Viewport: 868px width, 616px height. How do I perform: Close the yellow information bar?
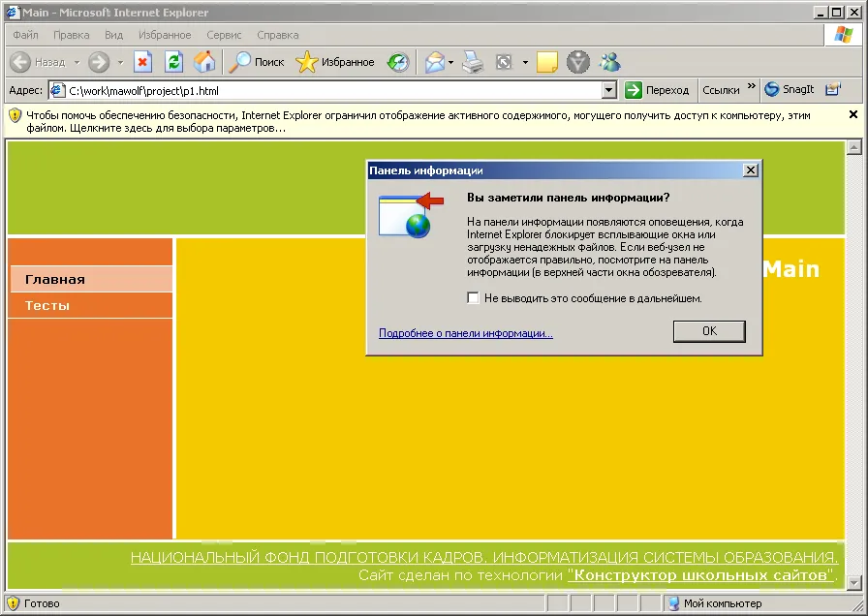(853, 114)
